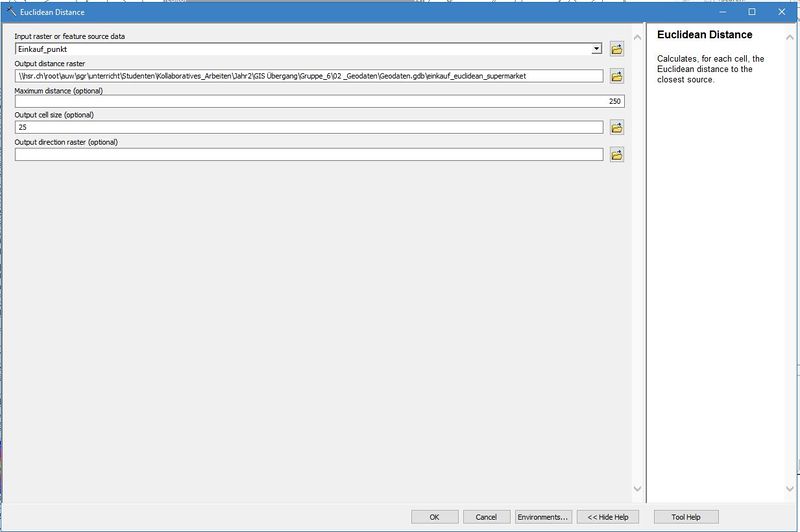Click browse icon beside output cell size
The width and height of the screenshot is (800, 532).
click(x=617, y=127)
